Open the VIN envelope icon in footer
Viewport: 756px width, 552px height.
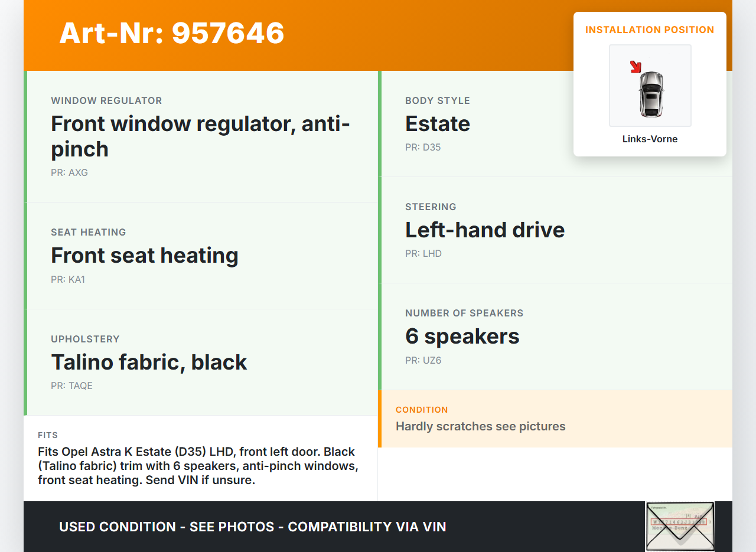pos(679,526)
